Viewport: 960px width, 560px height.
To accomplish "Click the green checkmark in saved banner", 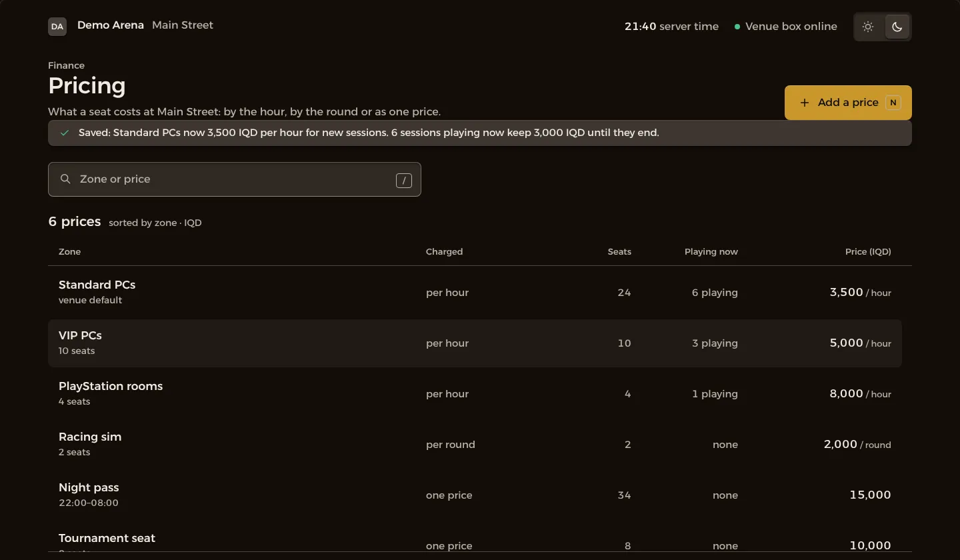I will pyautogui.click(x=65, y=133).
